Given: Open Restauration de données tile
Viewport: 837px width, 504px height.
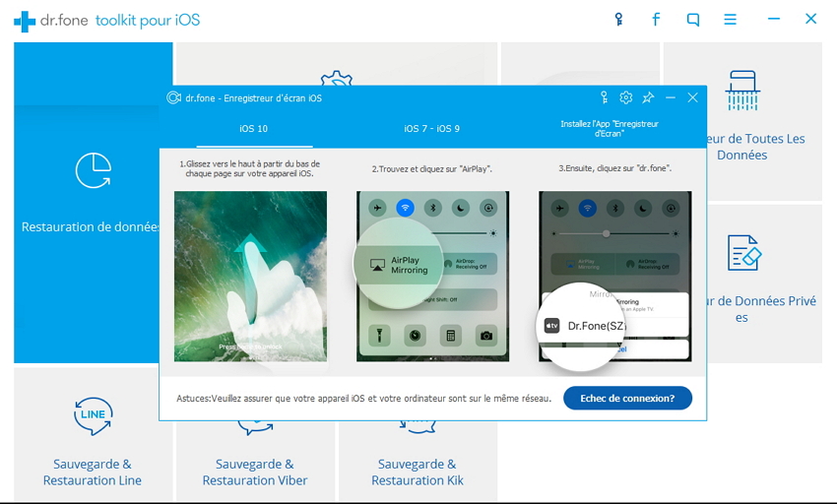Looking at the screenshot, I should coord(87,203).
